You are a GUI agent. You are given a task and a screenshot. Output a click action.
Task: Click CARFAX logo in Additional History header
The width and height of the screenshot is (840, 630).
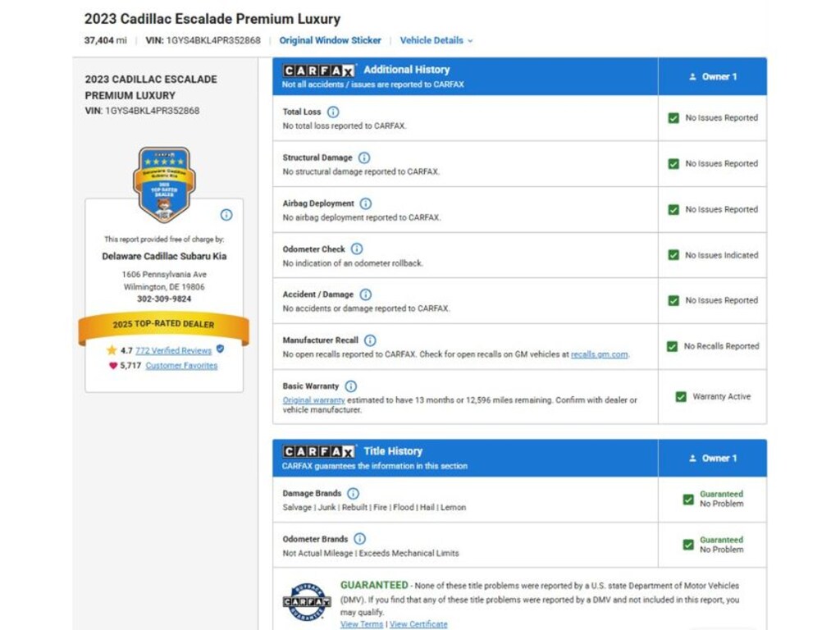click(x=319, y=71)
